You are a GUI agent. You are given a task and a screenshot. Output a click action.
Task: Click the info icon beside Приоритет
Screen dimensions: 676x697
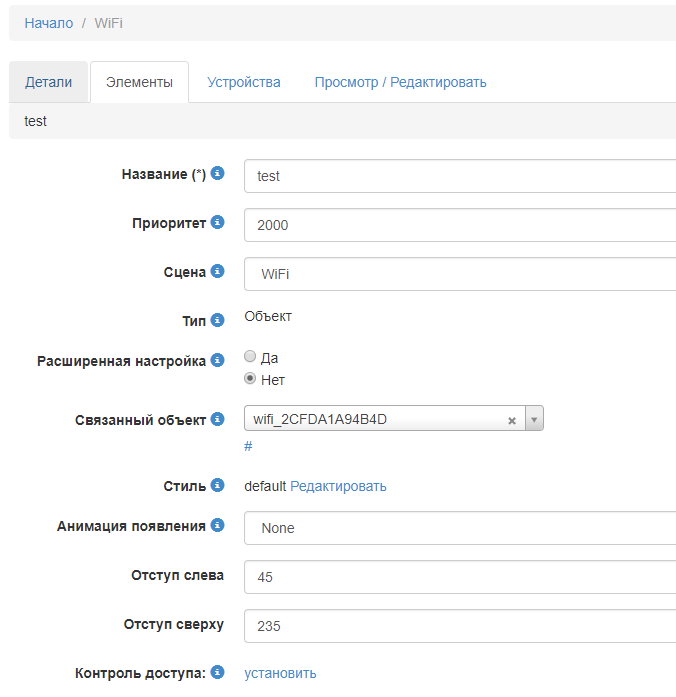pos(218,223)
